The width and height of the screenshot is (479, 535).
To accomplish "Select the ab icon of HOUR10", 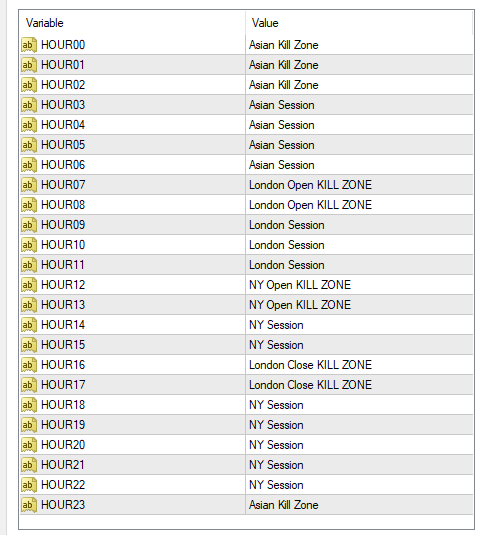I will [x=29, y=245].
